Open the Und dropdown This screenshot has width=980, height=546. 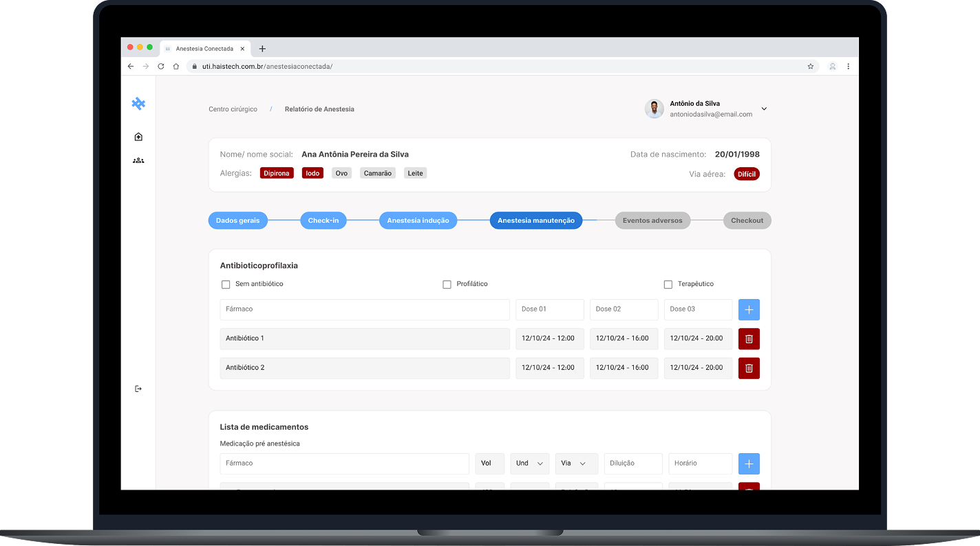pos(529,463)
